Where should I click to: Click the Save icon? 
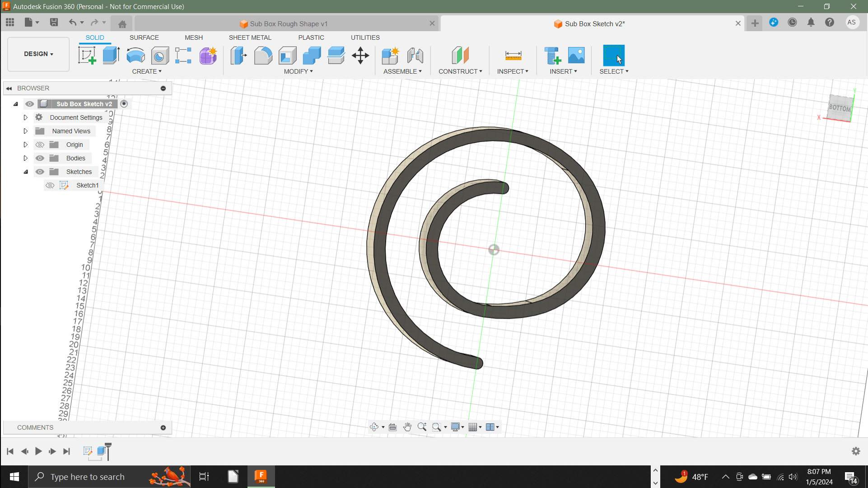point(54,22)
